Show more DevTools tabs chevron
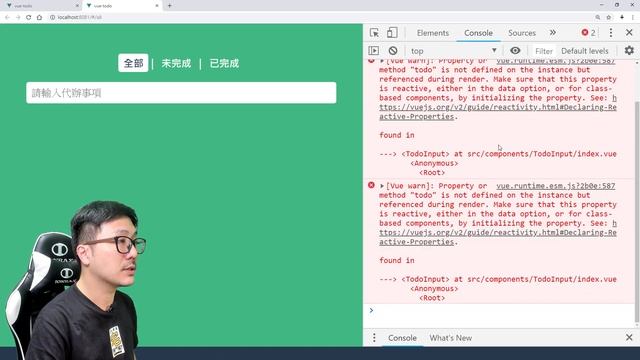This screenshot has height=360, width=640. 553,33
